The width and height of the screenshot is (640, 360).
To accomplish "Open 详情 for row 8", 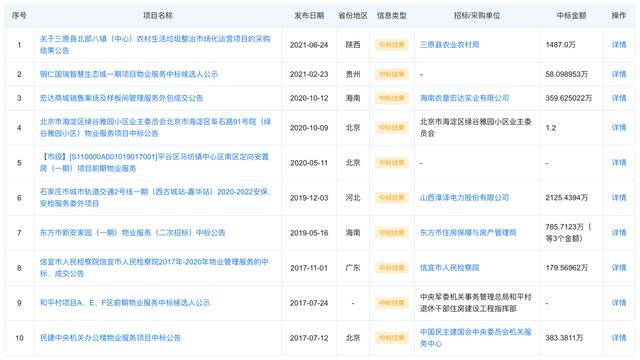I will coord(619,268).
